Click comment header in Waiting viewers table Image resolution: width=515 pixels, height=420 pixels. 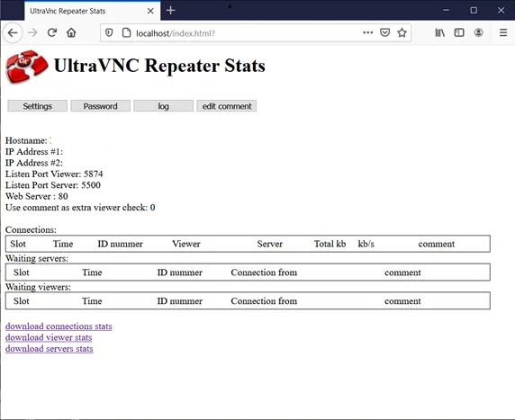(x=402, y=301)
